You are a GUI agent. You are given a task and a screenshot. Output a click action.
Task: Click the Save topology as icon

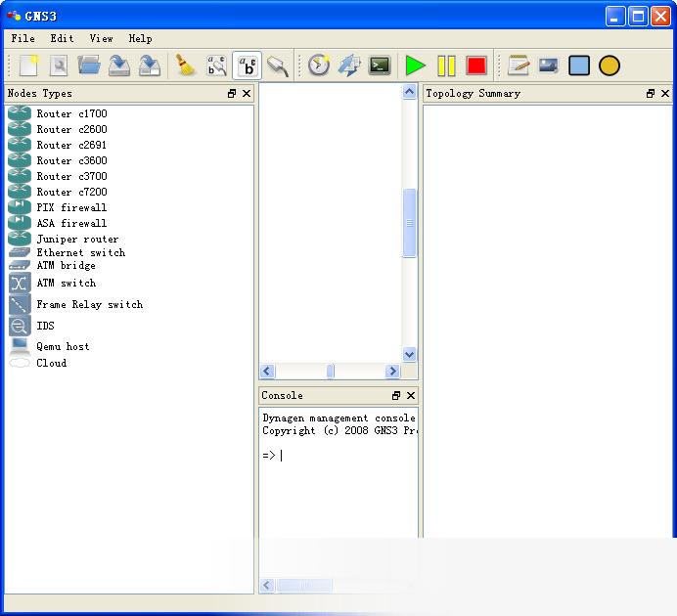pos(150,66)
